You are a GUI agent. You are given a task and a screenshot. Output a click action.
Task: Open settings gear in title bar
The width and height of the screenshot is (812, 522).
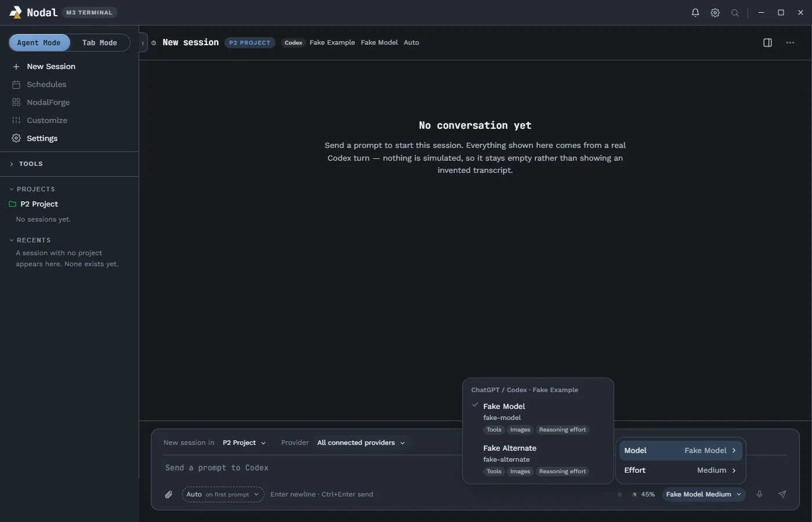point(715,13)
